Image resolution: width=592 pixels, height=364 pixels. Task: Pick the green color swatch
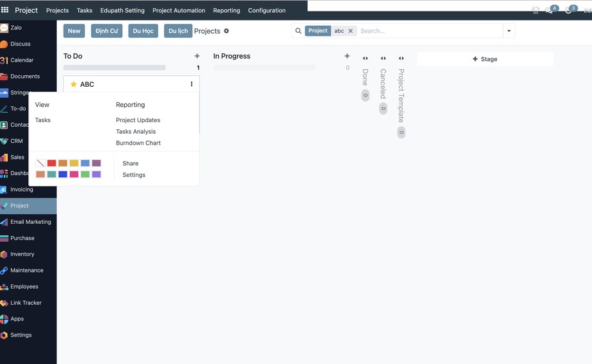(x=86, y=174)
